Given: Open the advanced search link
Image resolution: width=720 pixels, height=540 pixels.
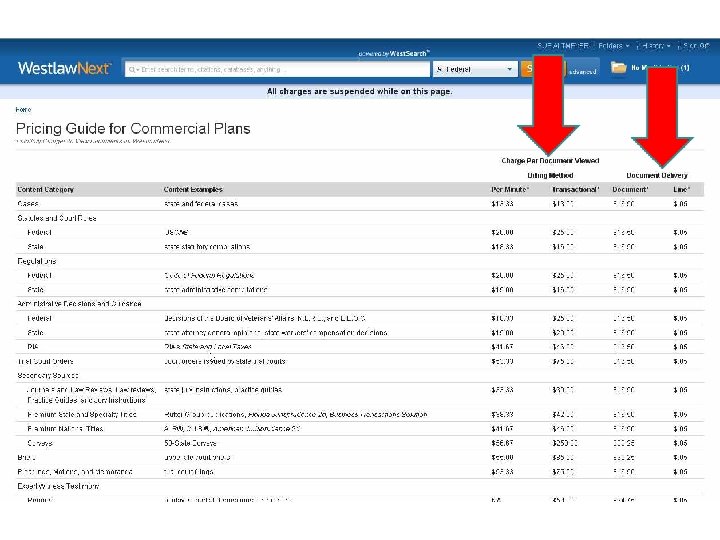Looking at the screenshot, I should point(582,72).
